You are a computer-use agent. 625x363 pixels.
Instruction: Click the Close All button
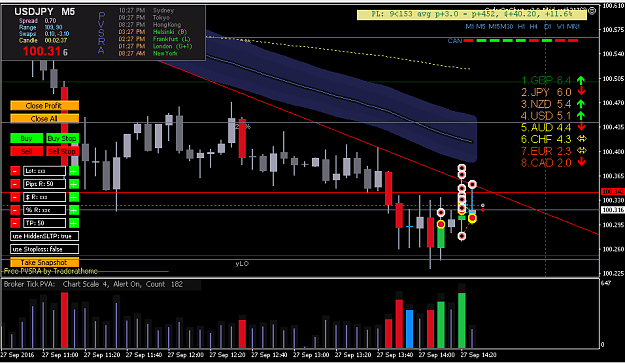pos(44,119)
